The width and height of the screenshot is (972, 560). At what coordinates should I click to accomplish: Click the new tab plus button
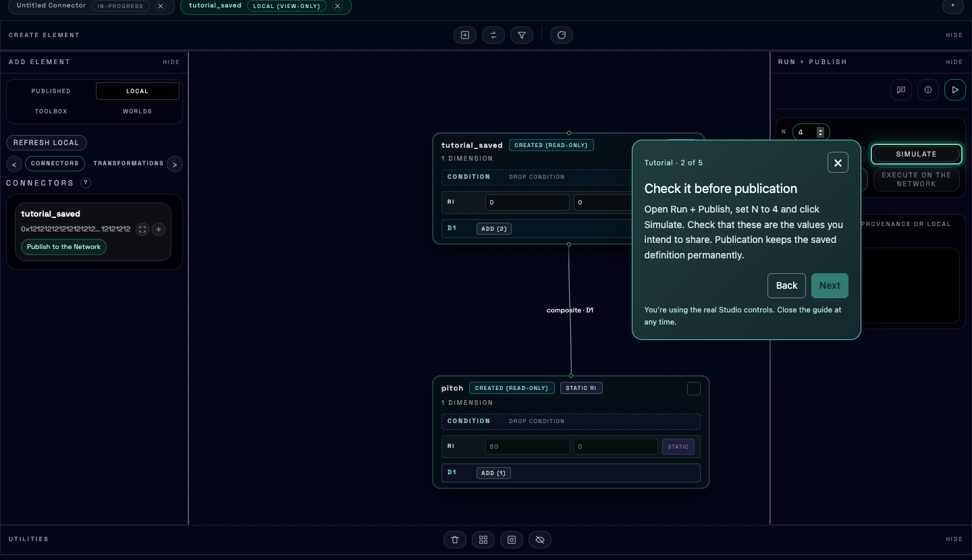(x=952, y=5)
